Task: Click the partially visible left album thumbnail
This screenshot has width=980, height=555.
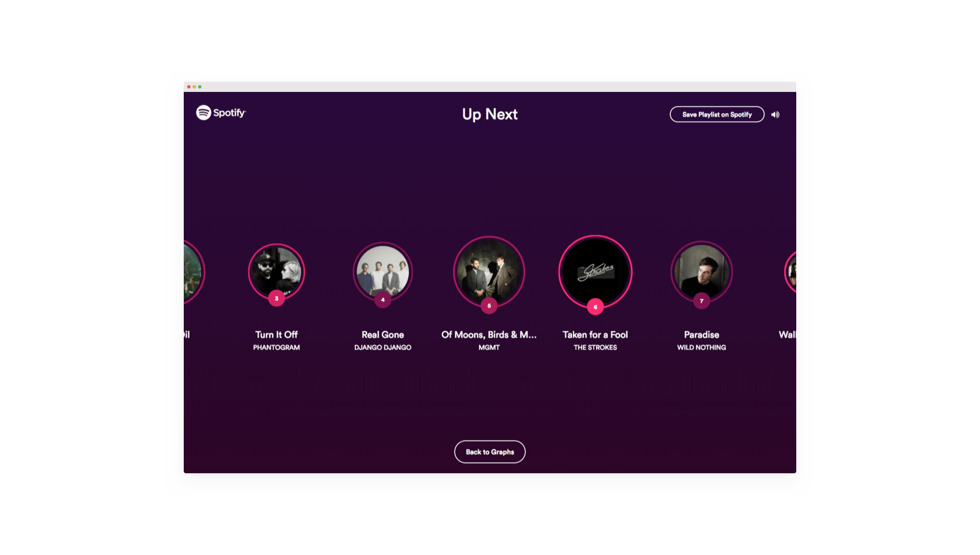Action: (x=194, y=271)
